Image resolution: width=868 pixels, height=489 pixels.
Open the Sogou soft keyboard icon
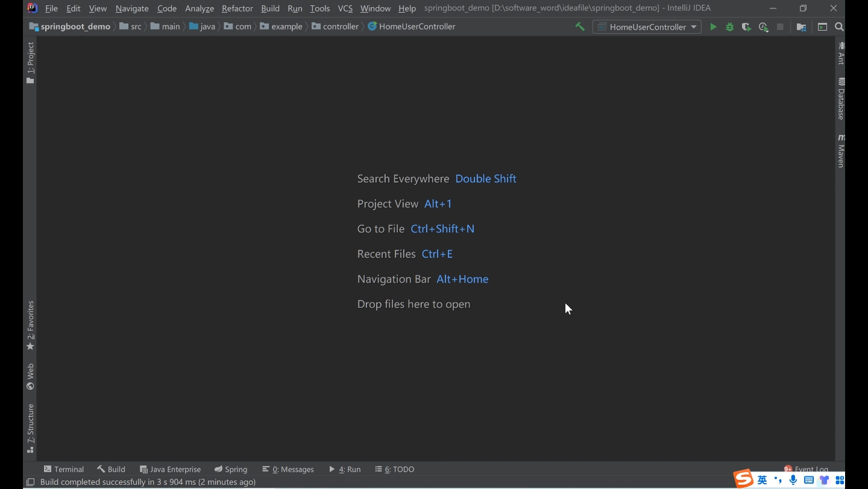pos(809,480)
